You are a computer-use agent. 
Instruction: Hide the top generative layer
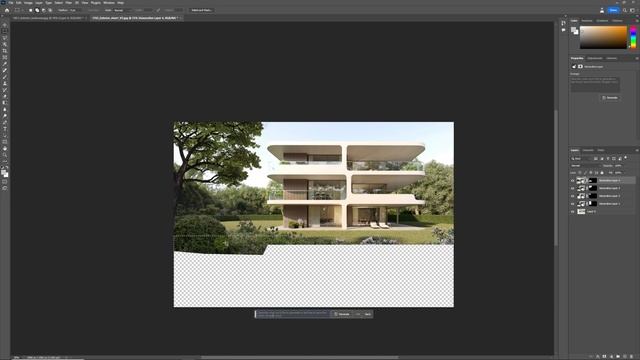click(x=572, y=180)
